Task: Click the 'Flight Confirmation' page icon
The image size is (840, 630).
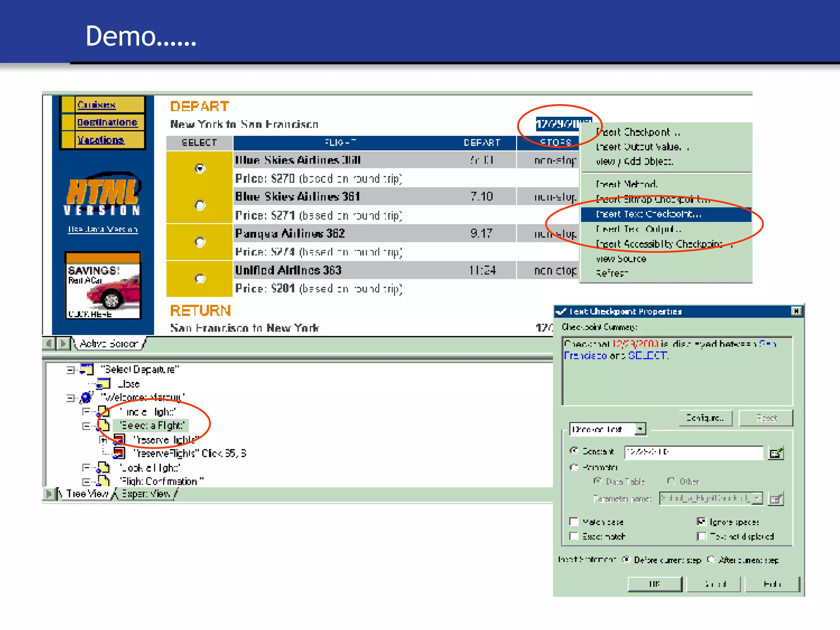Action: pyautogui.click(x=103, y=481)
